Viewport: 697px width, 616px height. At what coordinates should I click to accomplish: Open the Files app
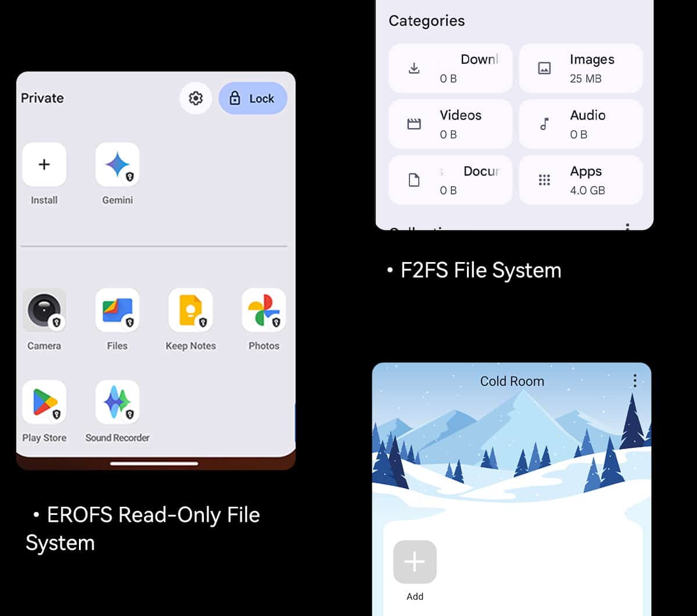(x=117, y=310)
